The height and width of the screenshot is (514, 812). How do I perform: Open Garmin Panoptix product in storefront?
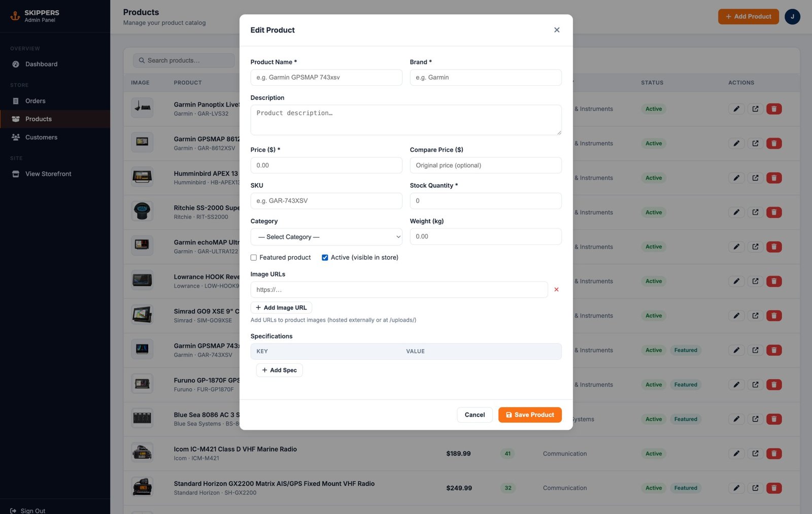pos(755,109)
